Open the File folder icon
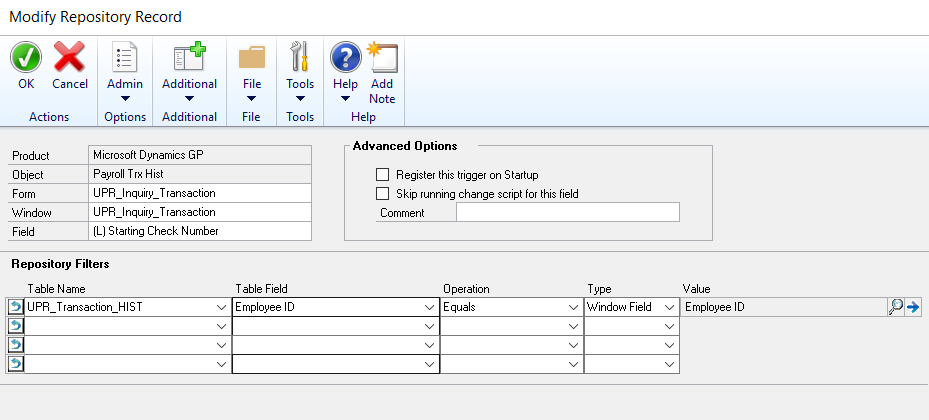 [252, 57]
